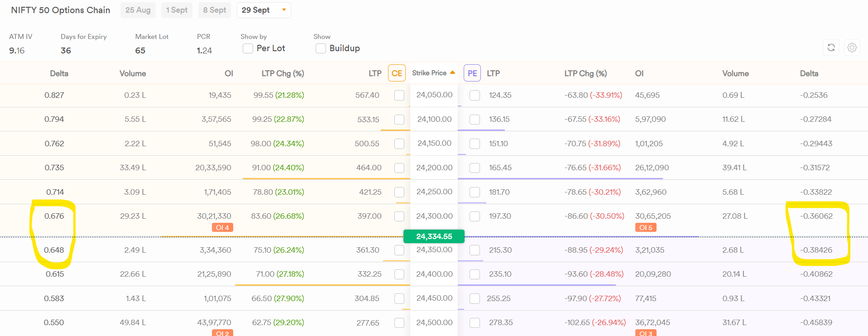Switch to 1 Sept expiry
Screen dimensions: 868x336
point(177,10)
